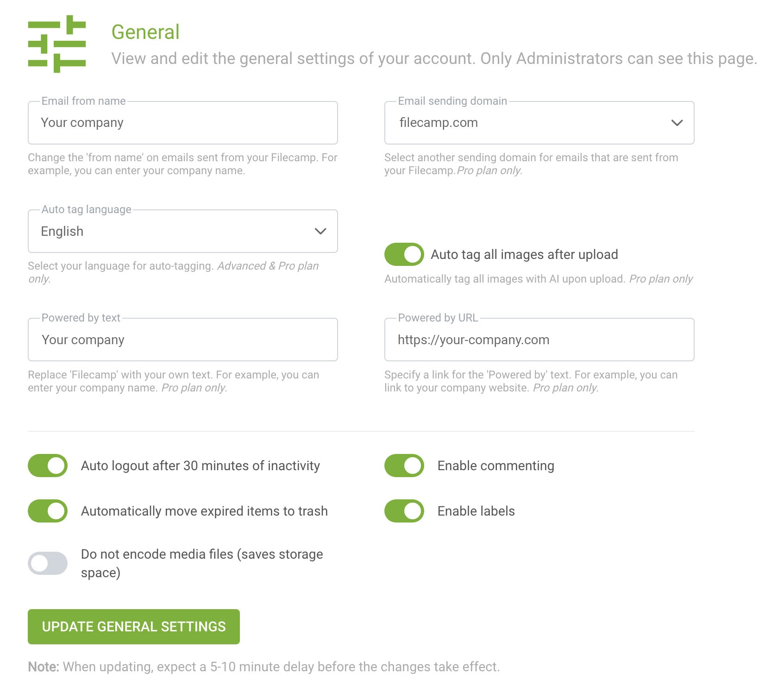Click the Enable labels label text
The width and height of the screenshot is (784, 699).
(x=476, y=511)
